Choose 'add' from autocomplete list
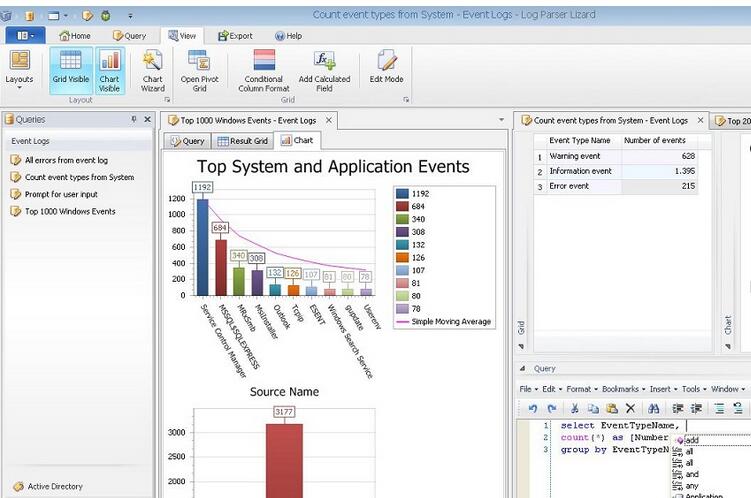The height and width of the screenshot is (498, 751). coord(713,440)
